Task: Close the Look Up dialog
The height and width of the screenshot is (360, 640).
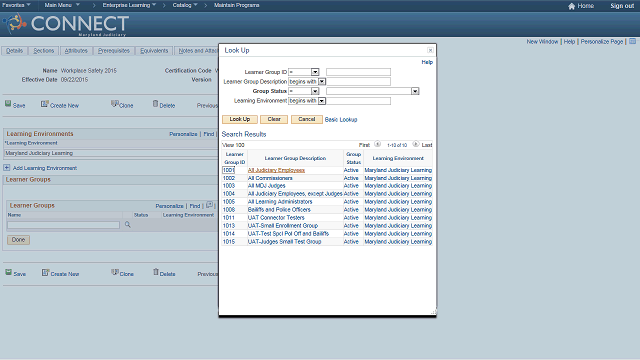Action: 430,50
